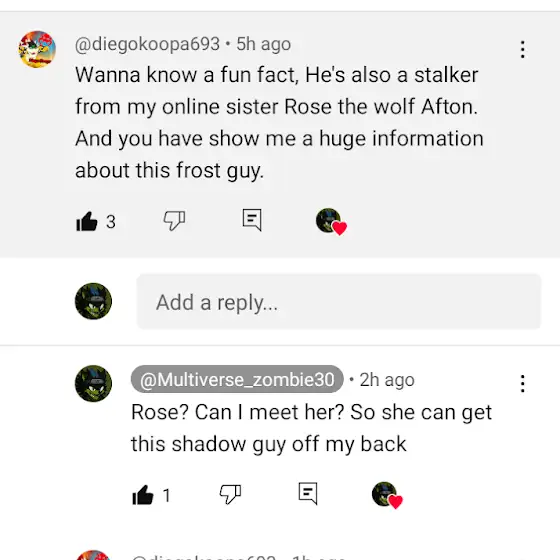Open Multiverse_zombie30 avatar beside the reply
This screenshot has height=560, width=560.
[93, 384]
